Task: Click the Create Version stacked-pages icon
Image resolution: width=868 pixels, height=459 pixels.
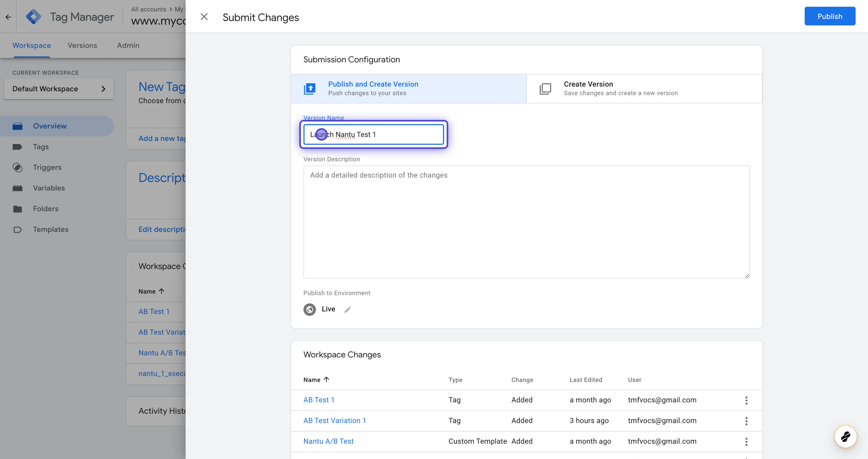Action: click(545, 89)
